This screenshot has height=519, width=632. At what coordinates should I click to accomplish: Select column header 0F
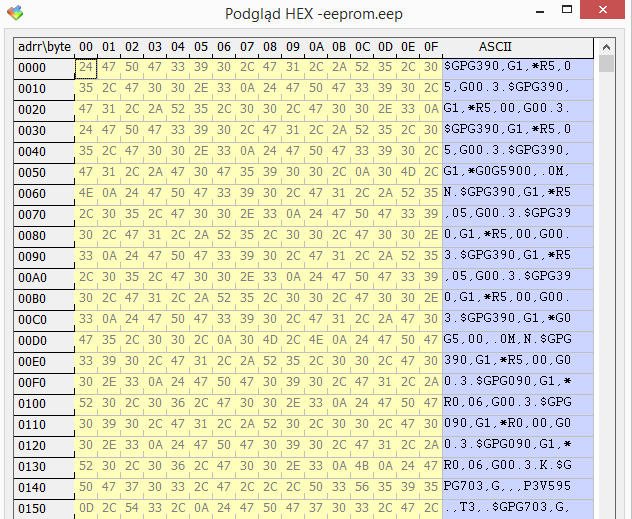[431, 47]
